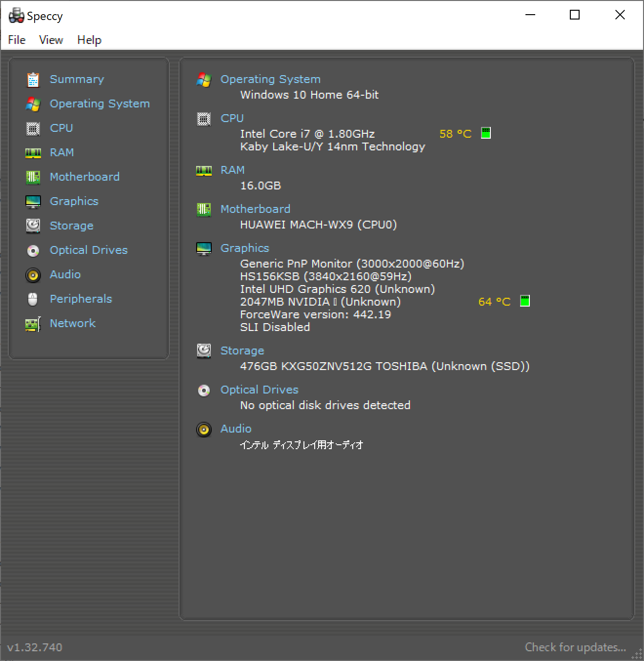Image resolution: width=644 pixels, height=661 pixels.
Task: Click the green GPU temperature indicator icon
Action: point(525,301)
